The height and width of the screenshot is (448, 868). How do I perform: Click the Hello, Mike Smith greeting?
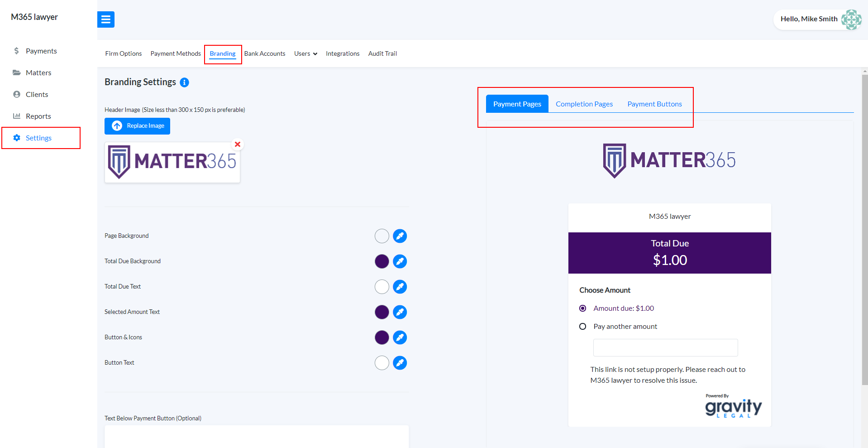pos(809,19)
